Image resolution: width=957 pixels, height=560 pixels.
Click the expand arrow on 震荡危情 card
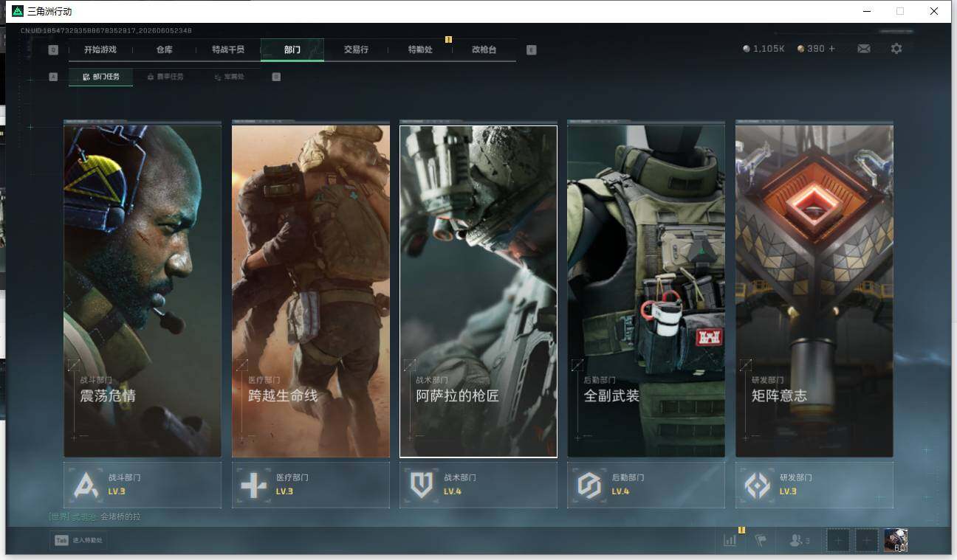pos(74,364)
